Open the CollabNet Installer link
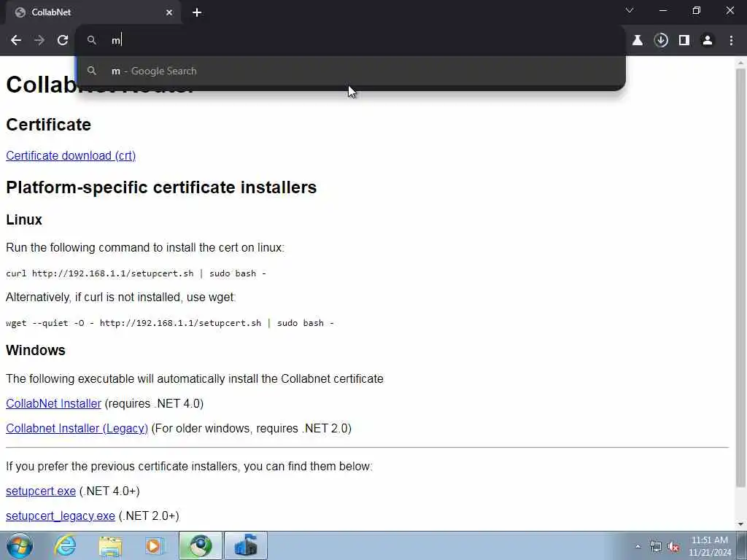The image size is (747, 560). coord(53,403)
